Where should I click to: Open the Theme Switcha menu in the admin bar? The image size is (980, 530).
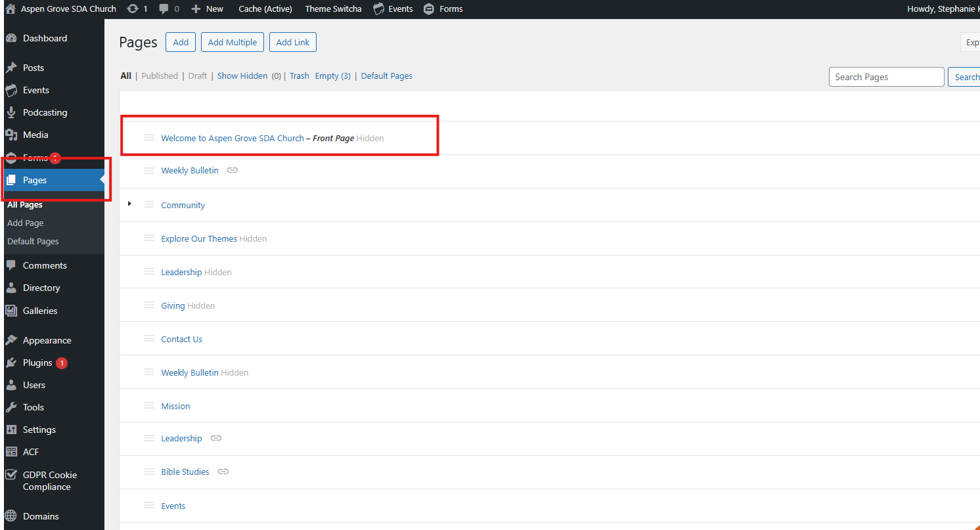click(333, 9)
